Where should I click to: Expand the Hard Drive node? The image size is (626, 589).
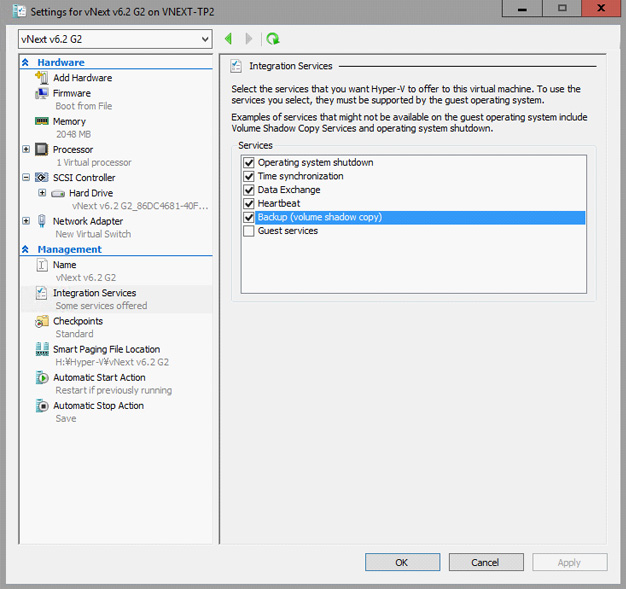pos(42,192)
